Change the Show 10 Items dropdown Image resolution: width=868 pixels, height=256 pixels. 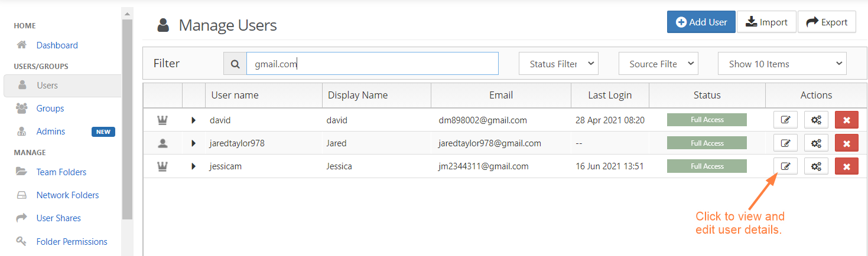(782, 64)
